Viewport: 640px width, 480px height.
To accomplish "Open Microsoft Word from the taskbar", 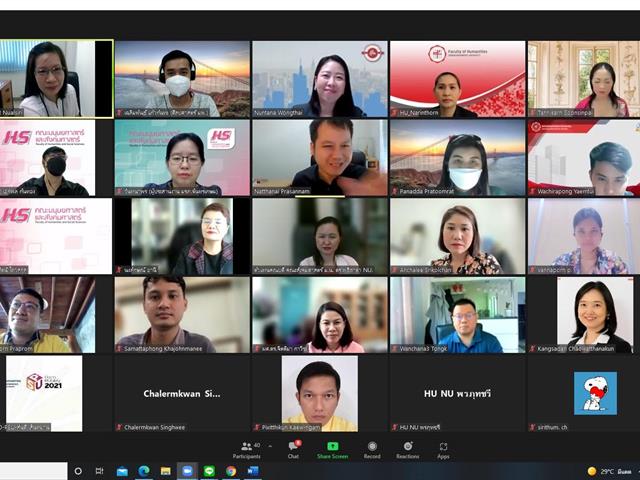I will 253,471.
